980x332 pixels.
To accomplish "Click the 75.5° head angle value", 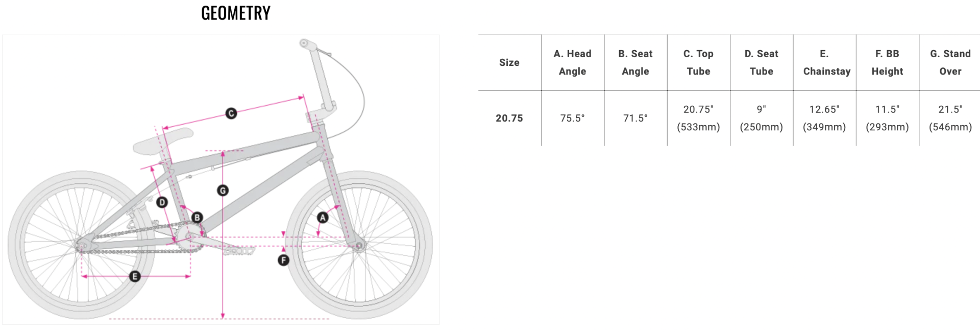I will click(572, 118).
